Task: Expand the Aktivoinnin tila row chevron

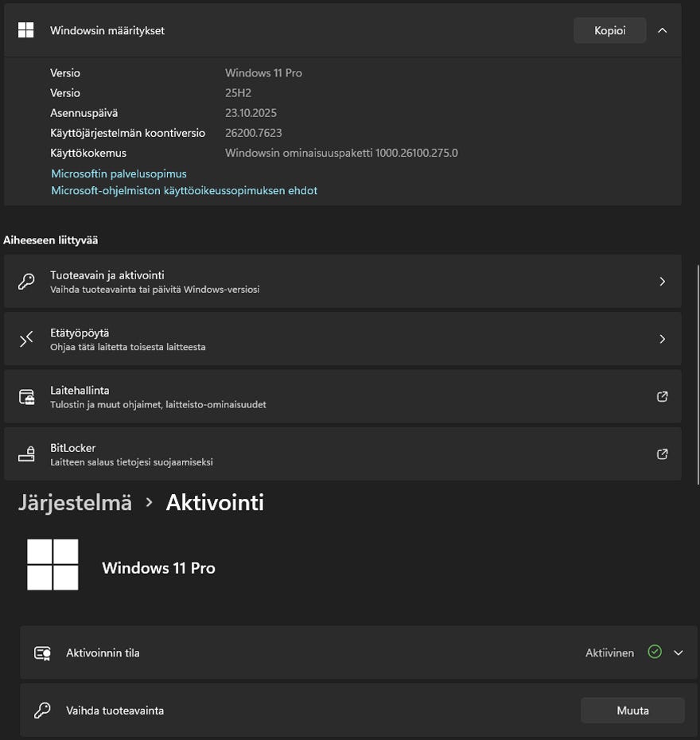Action: (679, 652)
